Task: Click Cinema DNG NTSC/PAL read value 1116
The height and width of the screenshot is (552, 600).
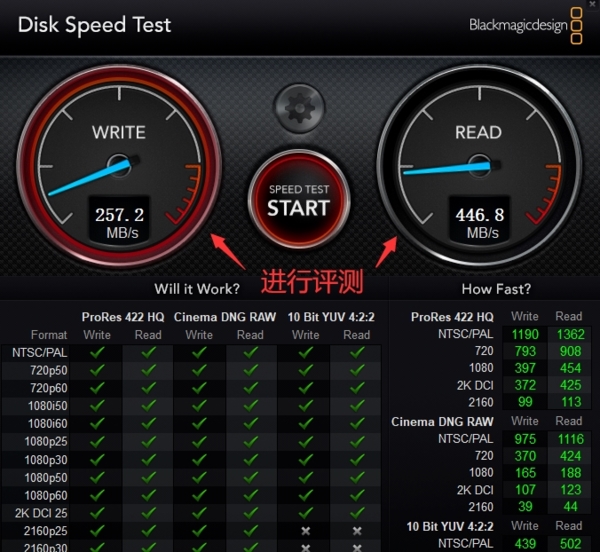Action: coord(571,439)
